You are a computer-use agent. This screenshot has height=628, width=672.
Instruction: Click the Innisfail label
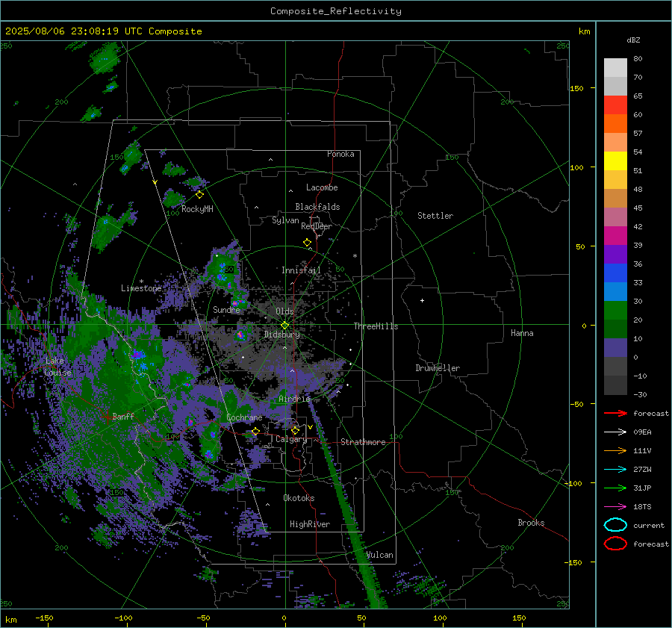click(x=301, y=270)
